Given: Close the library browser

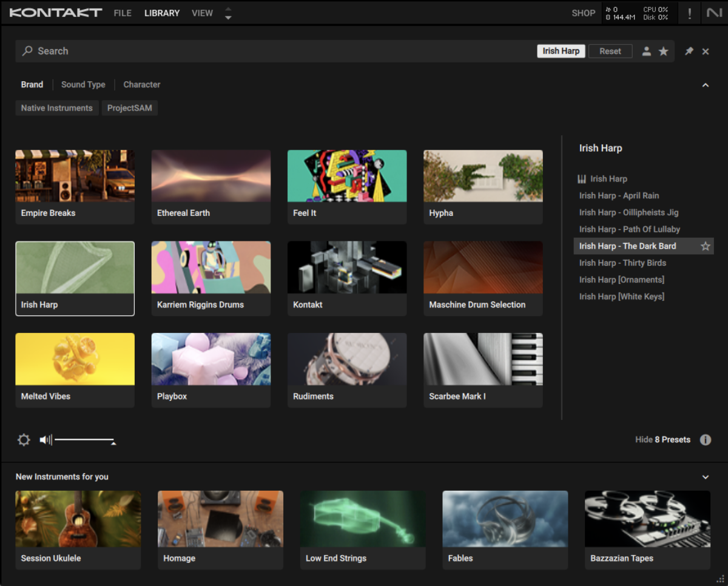Looking at the screenshot, I should tap(706, 52).
